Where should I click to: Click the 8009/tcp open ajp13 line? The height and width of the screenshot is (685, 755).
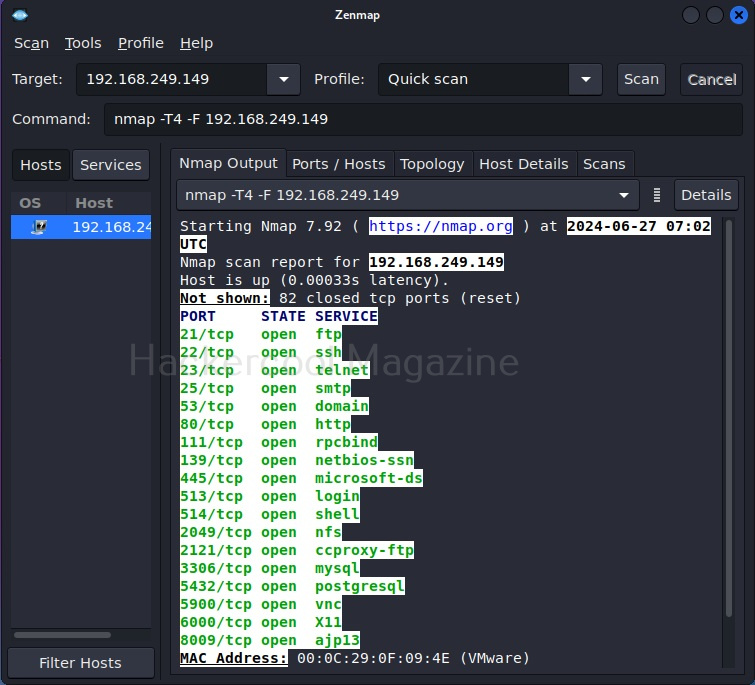[x=270, y=641]
